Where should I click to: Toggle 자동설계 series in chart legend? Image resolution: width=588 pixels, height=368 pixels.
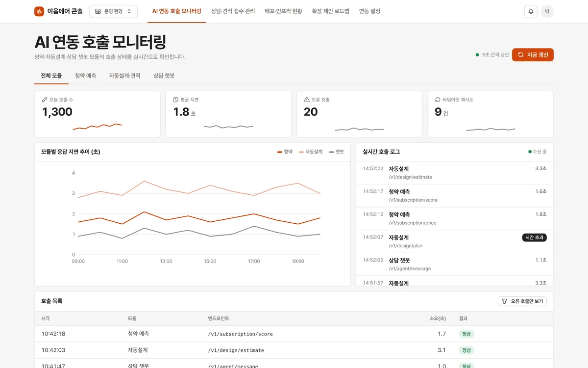[x=311, y=152]
